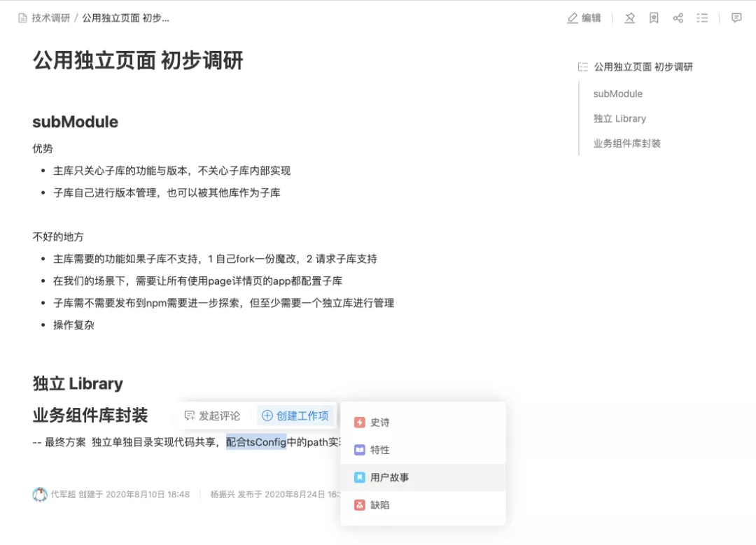The height and width of the screenshot is (545, 756).
Task: Toggle the starred bookmark icon in toolbar
Action: (x=654, y=18)
